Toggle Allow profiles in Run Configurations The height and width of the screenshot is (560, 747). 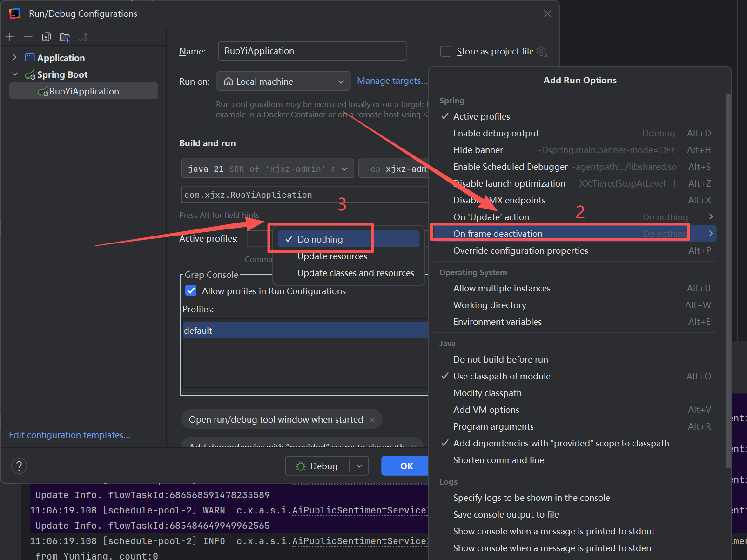tap(191, 291)
